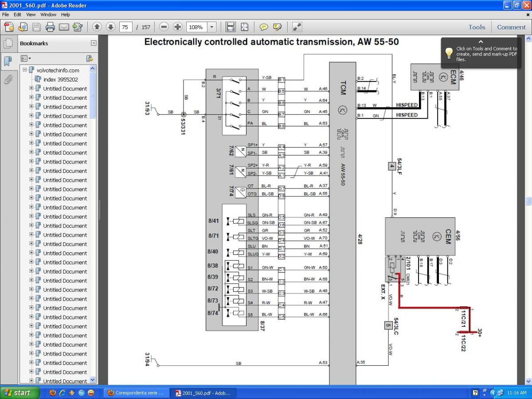Click the Sign document pen icon

pyautogui.click(x=78, y=27)
